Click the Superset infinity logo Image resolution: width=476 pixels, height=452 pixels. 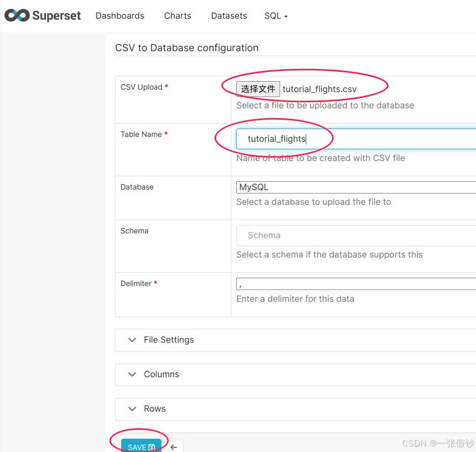pos(17,16)
